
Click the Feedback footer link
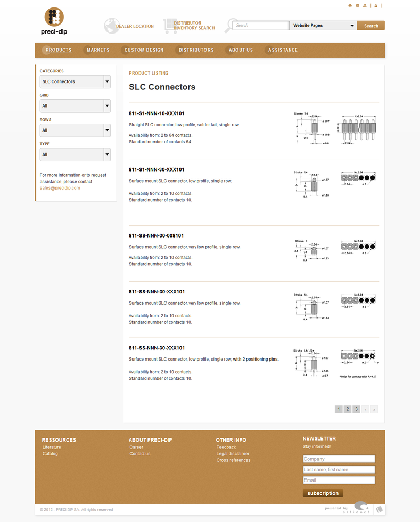pyautogui.click(x=226, y=447)
